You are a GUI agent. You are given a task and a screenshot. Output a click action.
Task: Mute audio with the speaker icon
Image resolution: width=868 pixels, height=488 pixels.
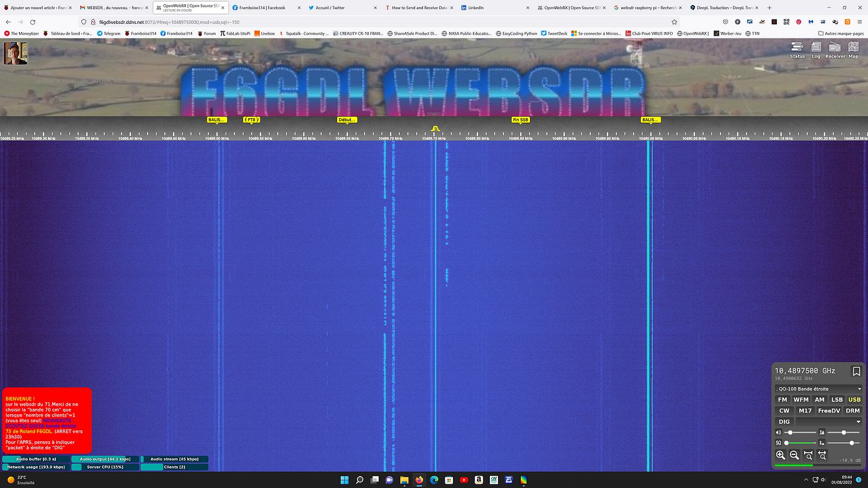pos(778,432)
